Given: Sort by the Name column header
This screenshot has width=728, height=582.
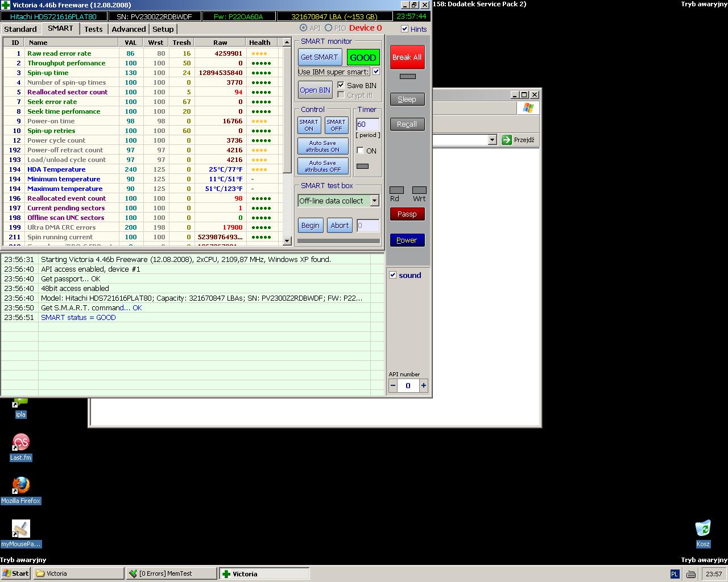Looking at the screenshot, I should pyautogui.click(x=72, y=43).
